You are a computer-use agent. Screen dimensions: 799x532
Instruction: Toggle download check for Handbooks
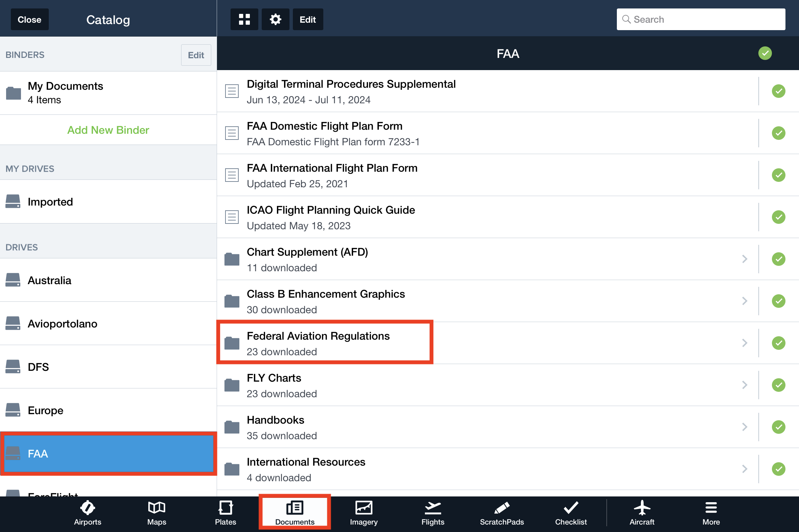(779, 427)
